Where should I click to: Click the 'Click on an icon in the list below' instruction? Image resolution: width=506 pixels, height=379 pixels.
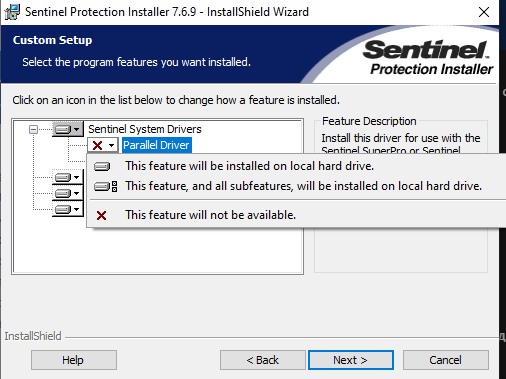tap(176, 100)
